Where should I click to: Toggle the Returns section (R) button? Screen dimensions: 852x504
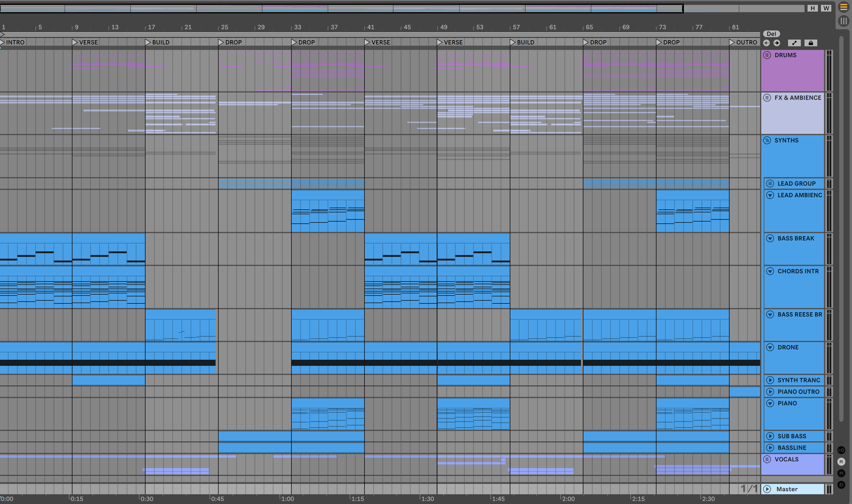(841, 462)
